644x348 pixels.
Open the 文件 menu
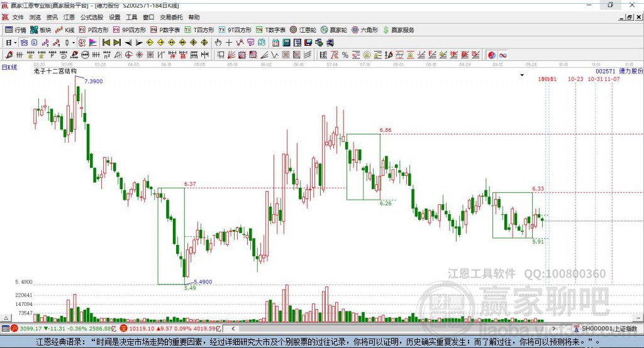tap(18, 17)
